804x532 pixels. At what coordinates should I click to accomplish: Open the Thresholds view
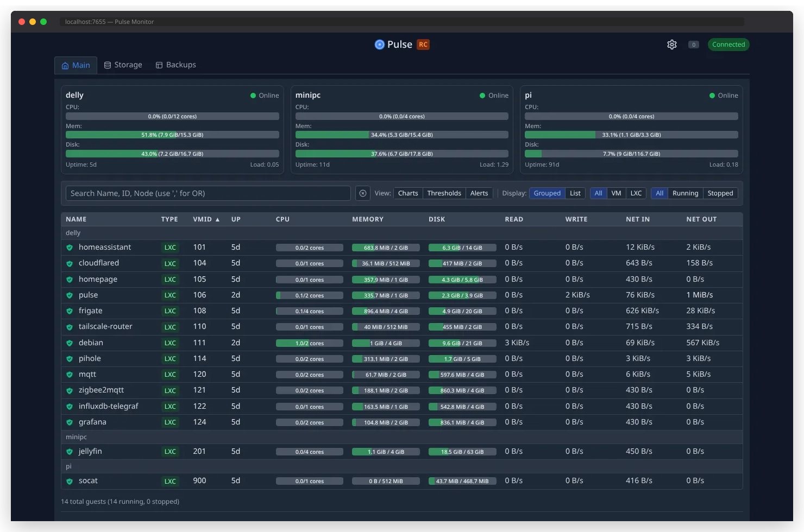click(444, 193)
